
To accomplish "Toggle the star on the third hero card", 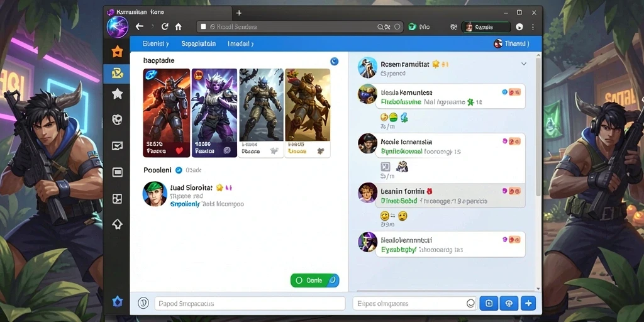I will tap(274, 151).
